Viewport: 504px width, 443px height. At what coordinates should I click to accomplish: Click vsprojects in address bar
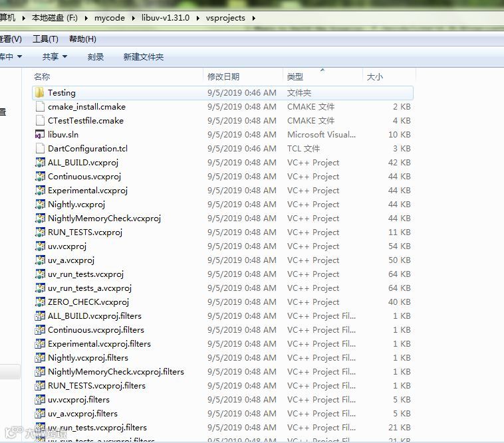[x=225, y=18]
